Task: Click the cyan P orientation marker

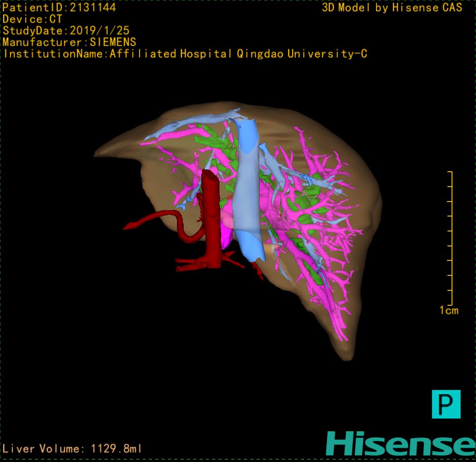Action: pos(446,404)
